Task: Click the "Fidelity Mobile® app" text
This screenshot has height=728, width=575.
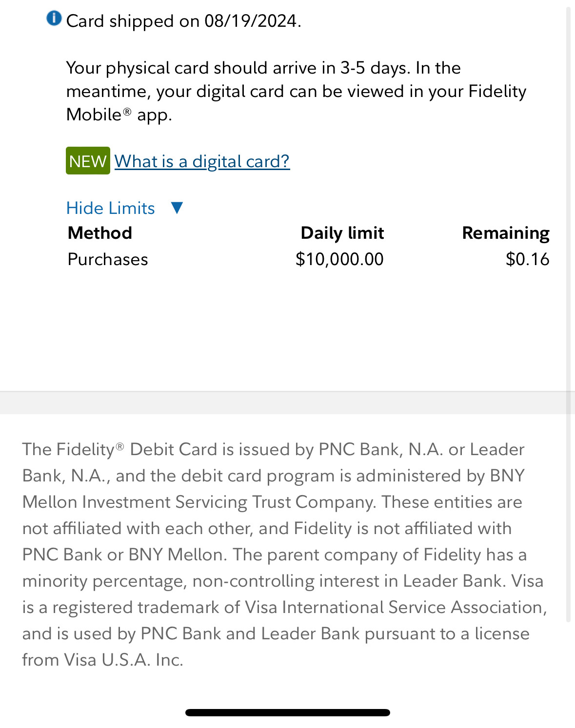Action: (x=119, y=115)
